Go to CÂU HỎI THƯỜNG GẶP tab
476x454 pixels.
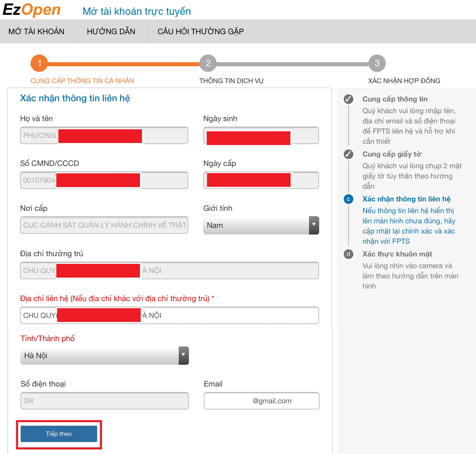[201, 31]
